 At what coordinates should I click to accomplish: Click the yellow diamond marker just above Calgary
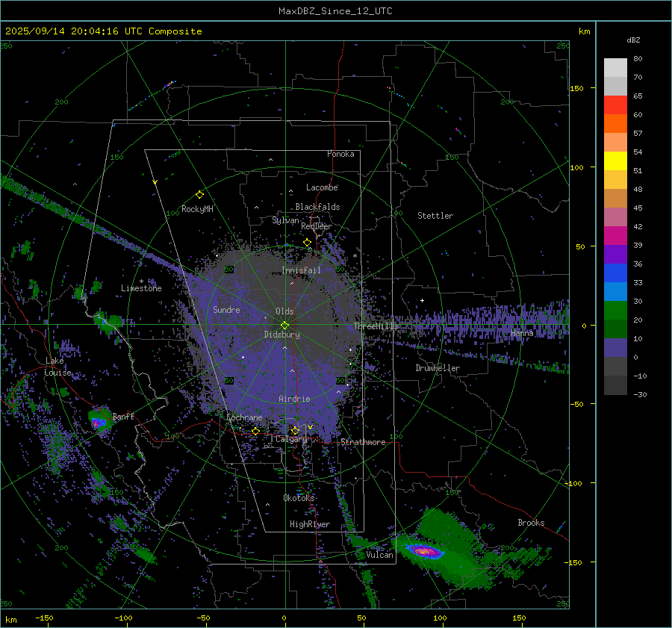(x=295, y=430)
